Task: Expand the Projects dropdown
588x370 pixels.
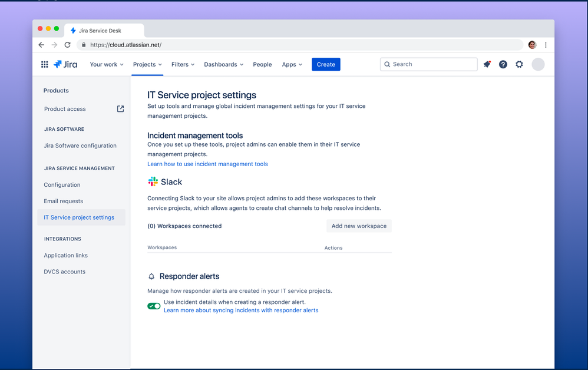Action: [x=147, y=64]
